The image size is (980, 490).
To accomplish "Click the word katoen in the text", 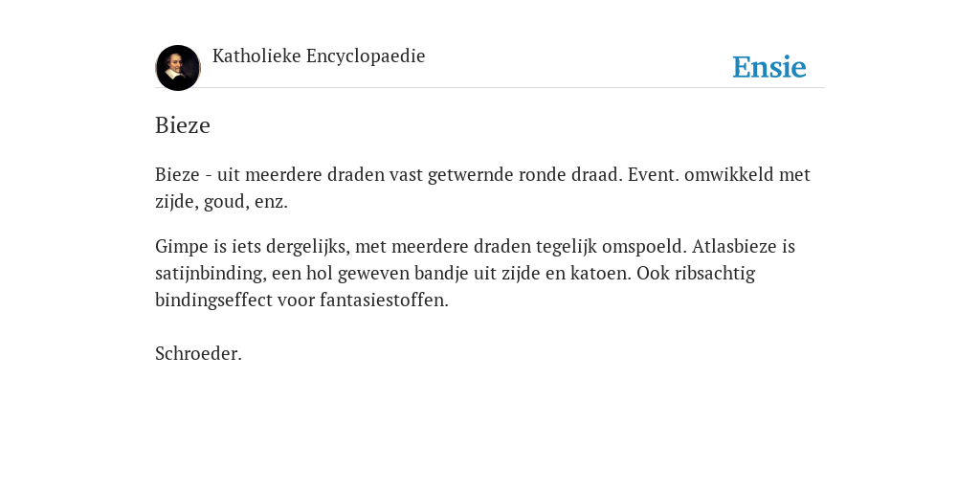I will coord(601,273).
